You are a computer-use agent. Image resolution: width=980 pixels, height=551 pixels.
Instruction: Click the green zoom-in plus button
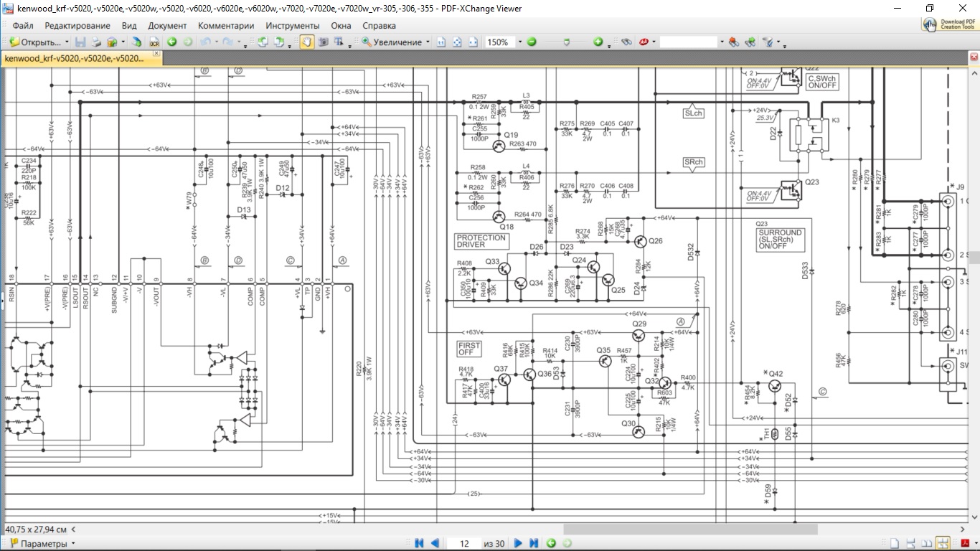(598, 42)
